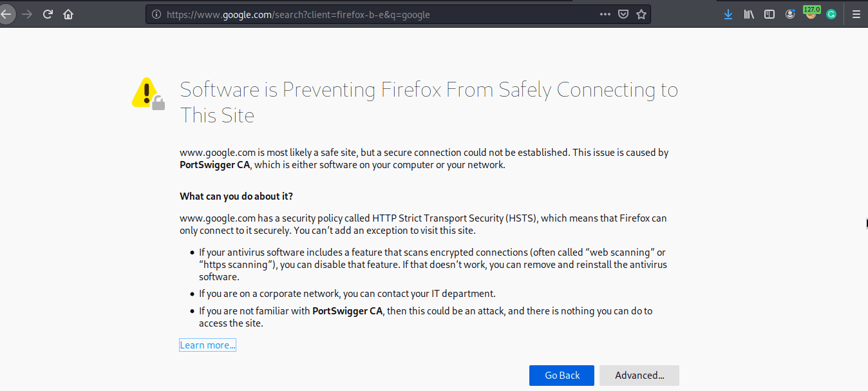Click the 'What can you do about it?' heading
868x391 pixels.
(236, 196)
